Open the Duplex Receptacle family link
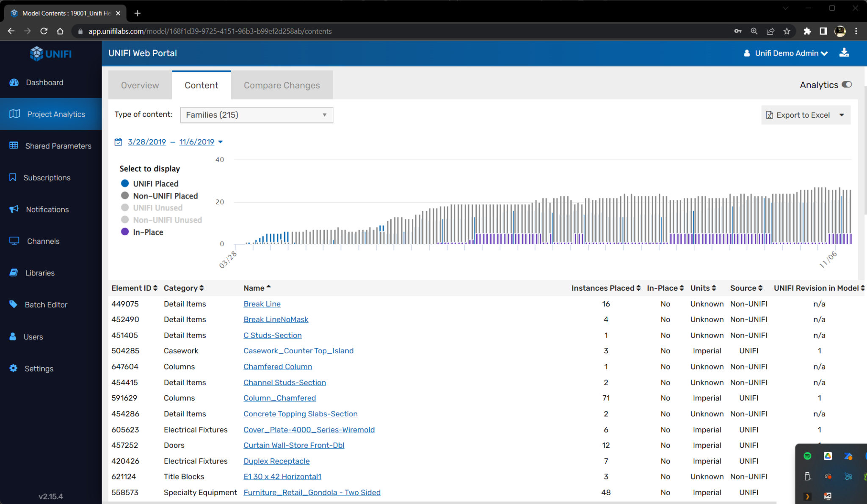Viewport: 867px width, 504px height. 276,461
